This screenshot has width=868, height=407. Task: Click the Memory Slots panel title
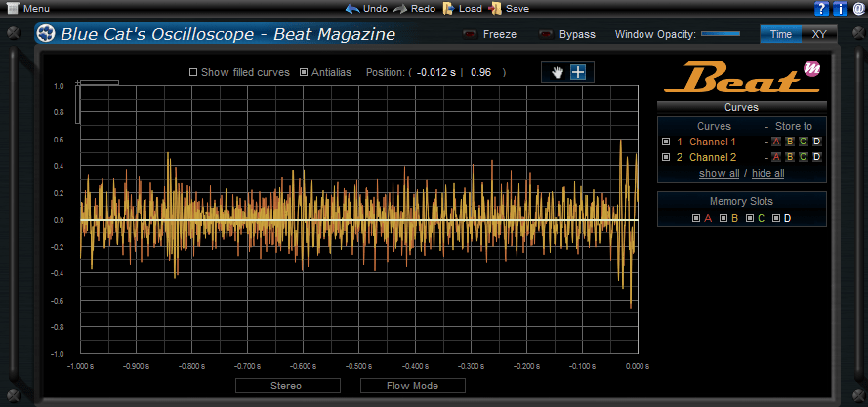[741, 202]
